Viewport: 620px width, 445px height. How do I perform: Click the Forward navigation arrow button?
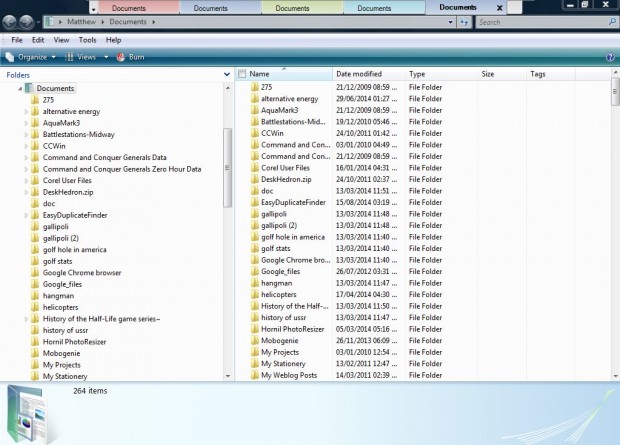point(26,22)
